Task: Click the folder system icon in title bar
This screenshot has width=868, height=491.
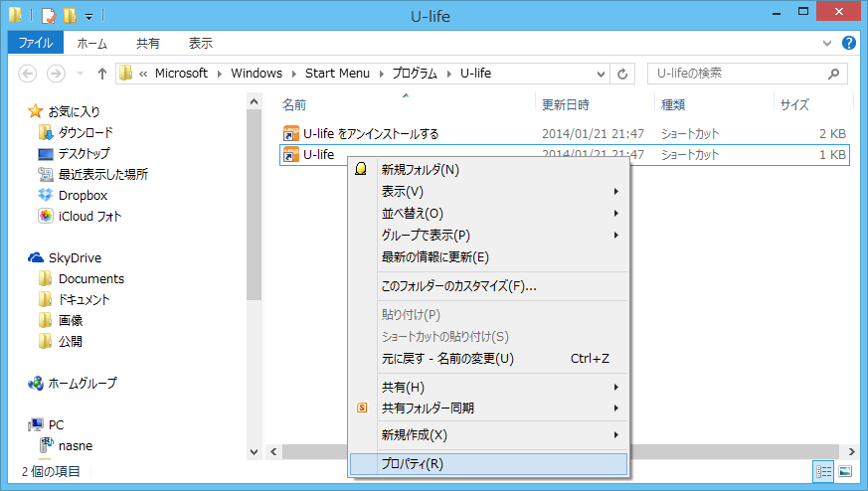Action: tap(16, 14)
